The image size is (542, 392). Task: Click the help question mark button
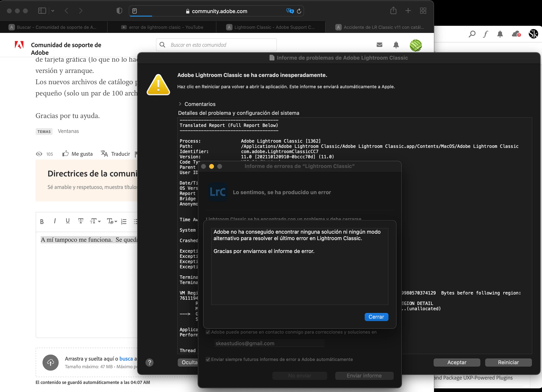click(150, 362)
